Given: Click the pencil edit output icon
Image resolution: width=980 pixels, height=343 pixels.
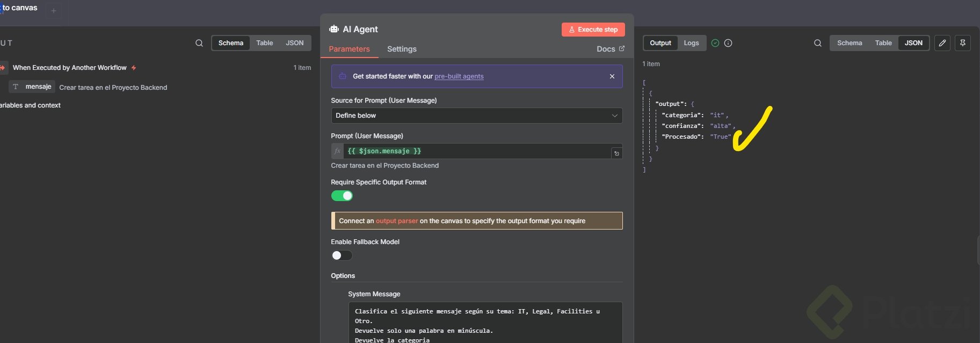Looking at the screenshot, I should (x=942, y=43).
